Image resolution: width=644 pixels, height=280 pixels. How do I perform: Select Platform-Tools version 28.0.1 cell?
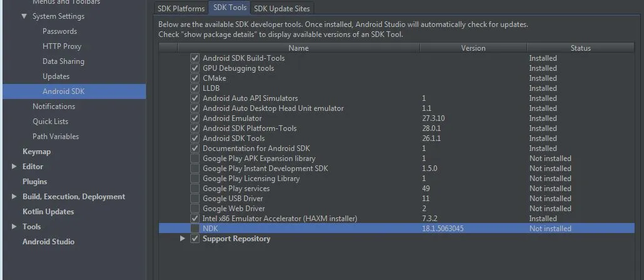point(431,128)
